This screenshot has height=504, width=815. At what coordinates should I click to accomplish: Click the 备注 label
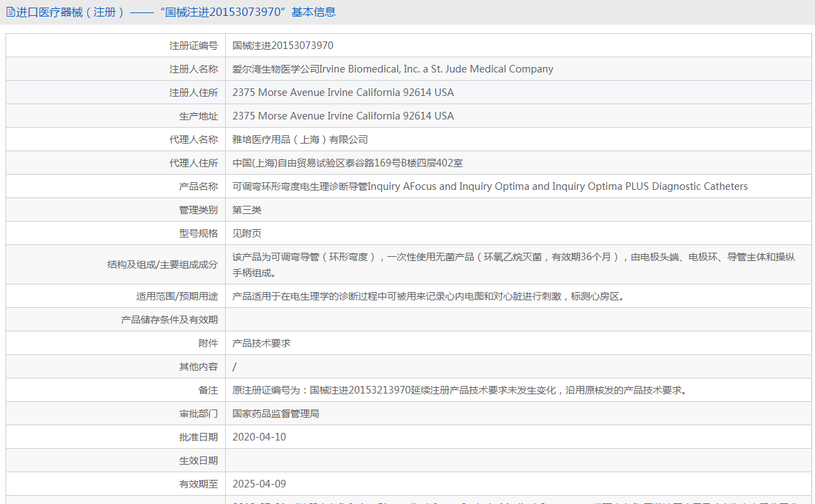pos(208,390)
